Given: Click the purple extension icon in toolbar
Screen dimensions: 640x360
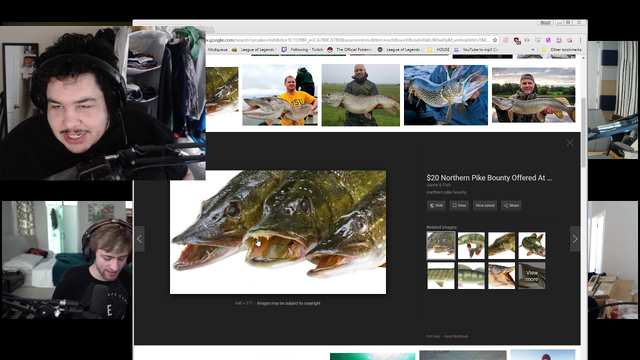Looking at the screenshot, I should coord(559,40).
